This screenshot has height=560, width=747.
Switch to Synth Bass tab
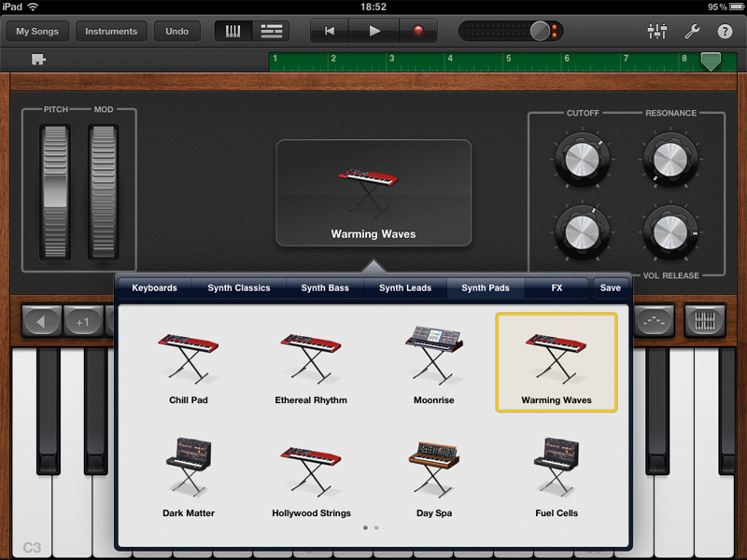click(x=325, y=288)
